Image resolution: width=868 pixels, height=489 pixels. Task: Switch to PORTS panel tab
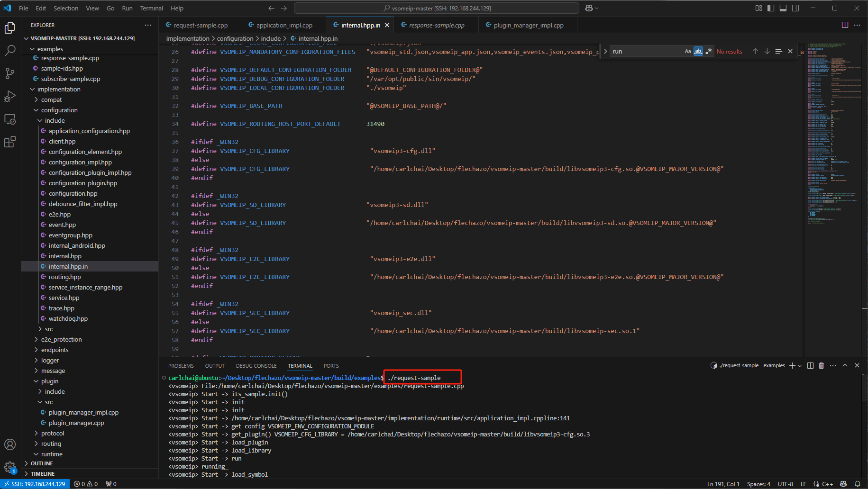(331, 366)
